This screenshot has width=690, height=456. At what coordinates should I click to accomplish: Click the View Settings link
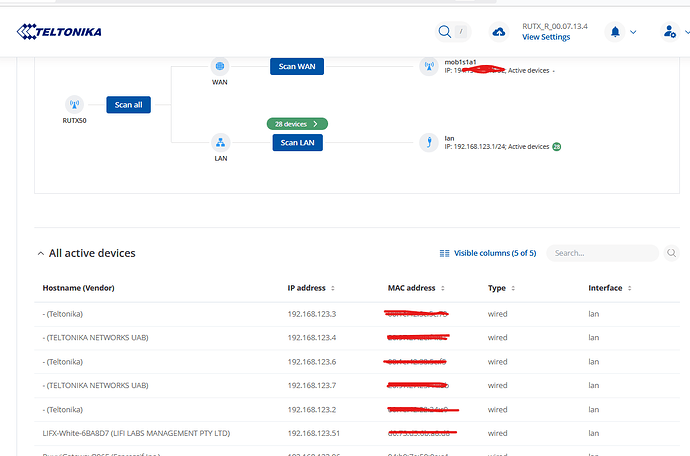[546, 37]
